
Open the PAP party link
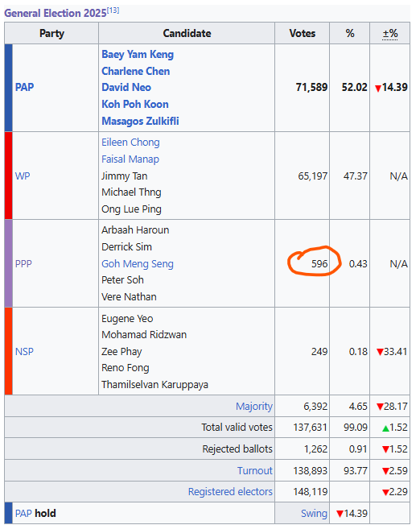coord(24,88)
